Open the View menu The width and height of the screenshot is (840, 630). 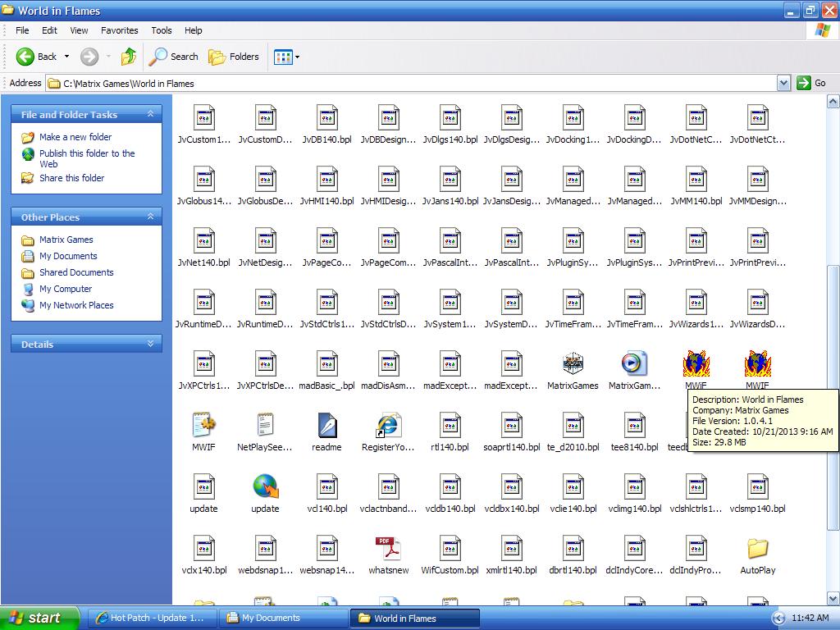click(79, 30)
